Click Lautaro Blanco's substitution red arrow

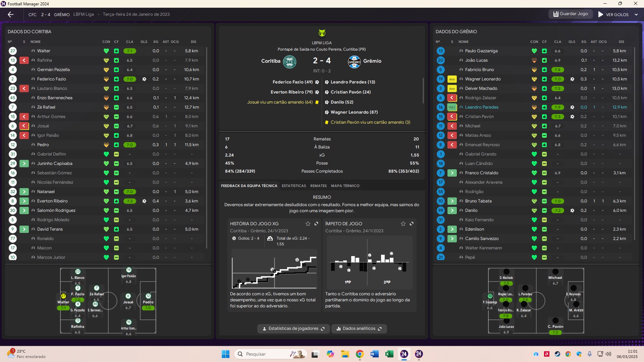coord(24,88)
